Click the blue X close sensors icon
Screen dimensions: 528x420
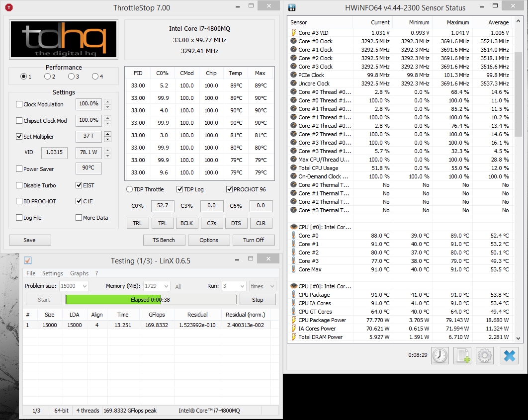coord(509,355)
